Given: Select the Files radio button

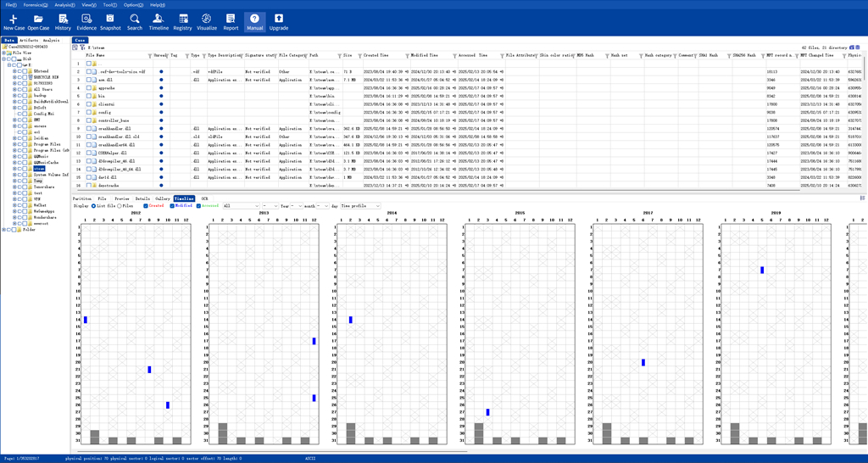Looking at the screenshot, I should (x=119, y=205).
